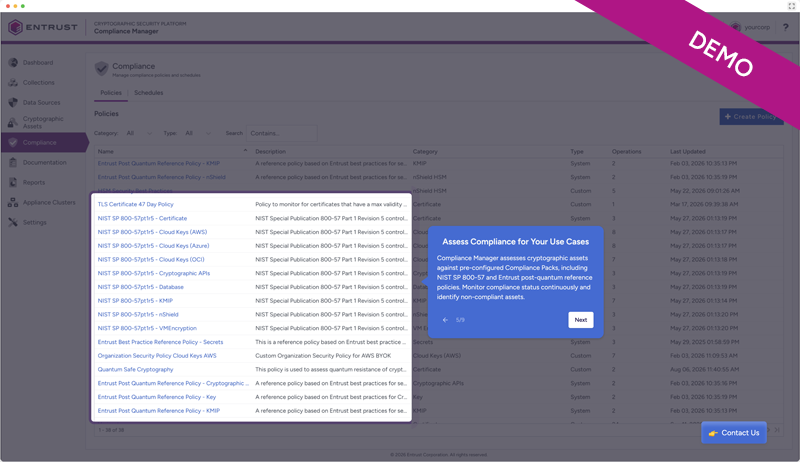
Task: Click the yourcorp account avatar icon
Action: pyautogui.click(x=736, y=27)
